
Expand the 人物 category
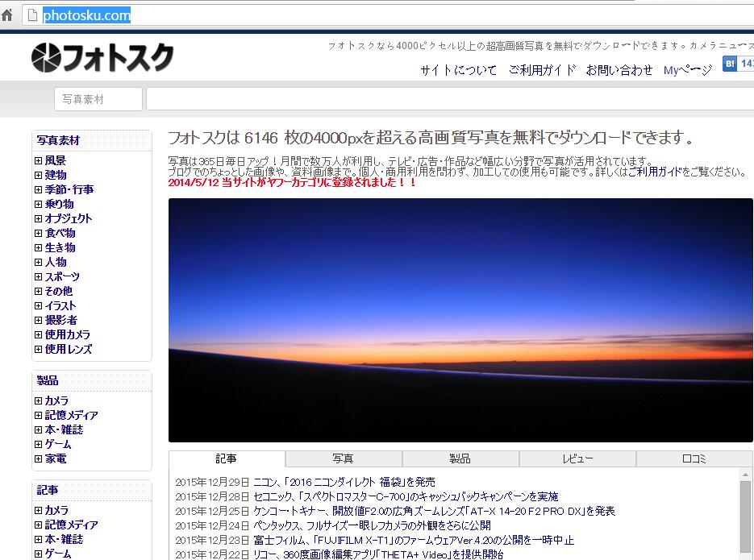(39, 262)
